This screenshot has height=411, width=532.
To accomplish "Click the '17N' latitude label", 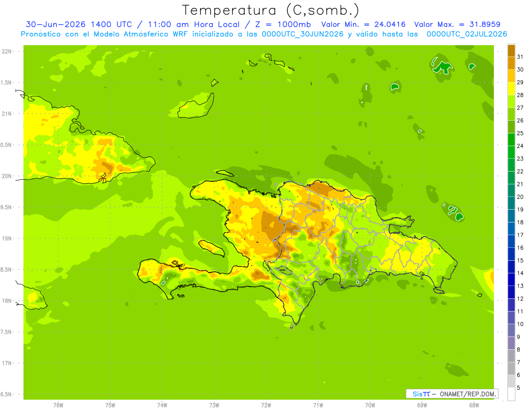I will coord(7,363).
